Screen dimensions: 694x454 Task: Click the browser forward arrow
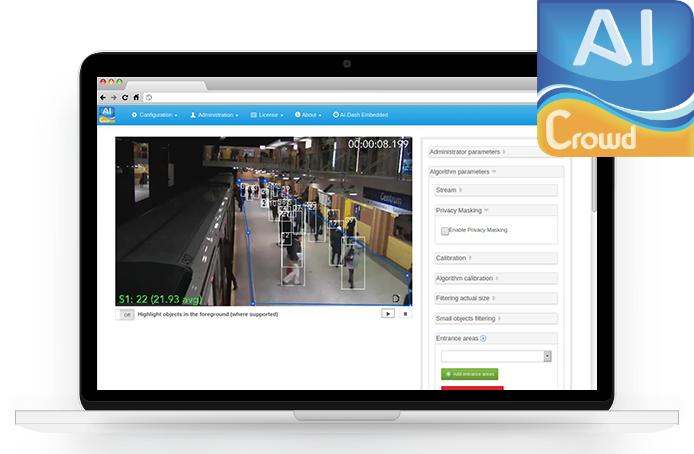(114, 97)
